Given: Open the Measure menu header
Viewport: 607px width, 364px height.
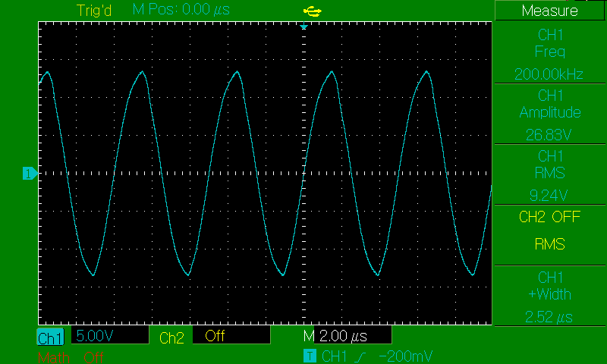Looking at the screenshot, I should click(549, 11).
